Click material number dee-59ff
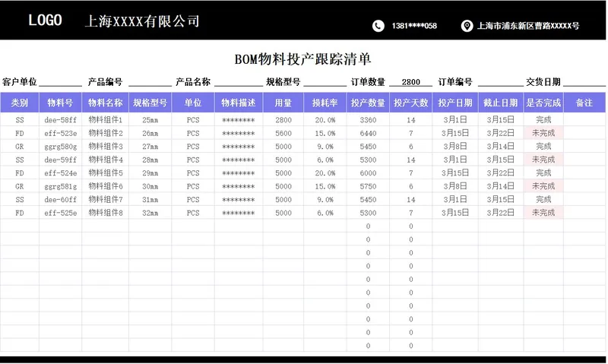 pos(60,160)
